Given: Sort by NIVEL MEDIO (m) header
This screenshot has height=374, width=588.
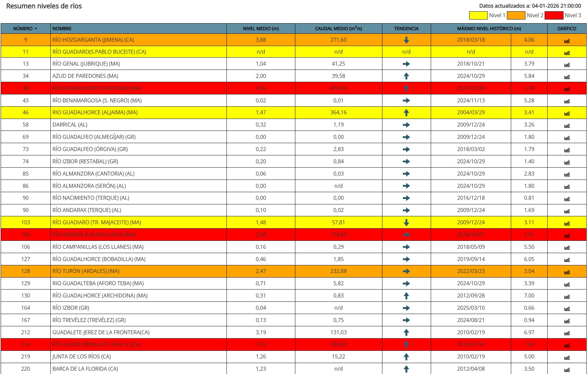Looking at the screenshot, I should coord(261,29).
